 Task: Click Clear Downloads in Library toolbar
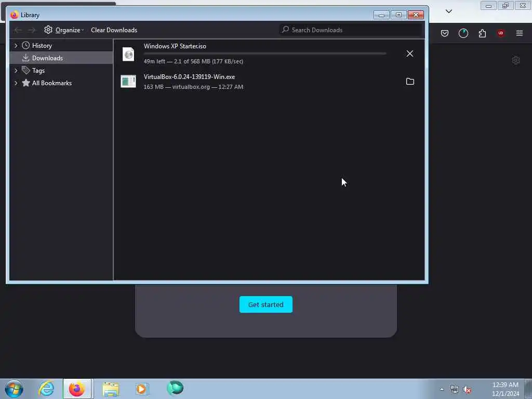114,30
